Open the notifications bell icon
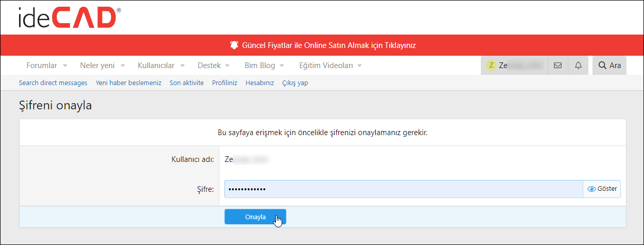 (x=578, y=66)
